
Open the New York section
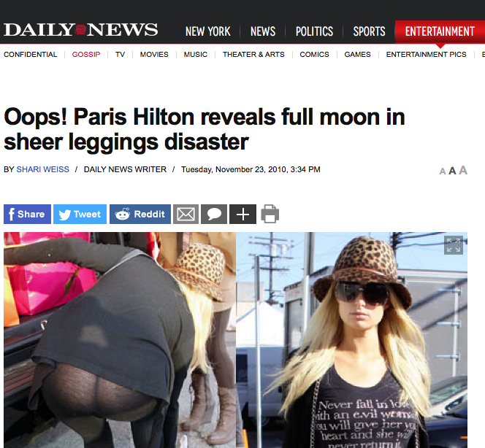coord(208,31)
